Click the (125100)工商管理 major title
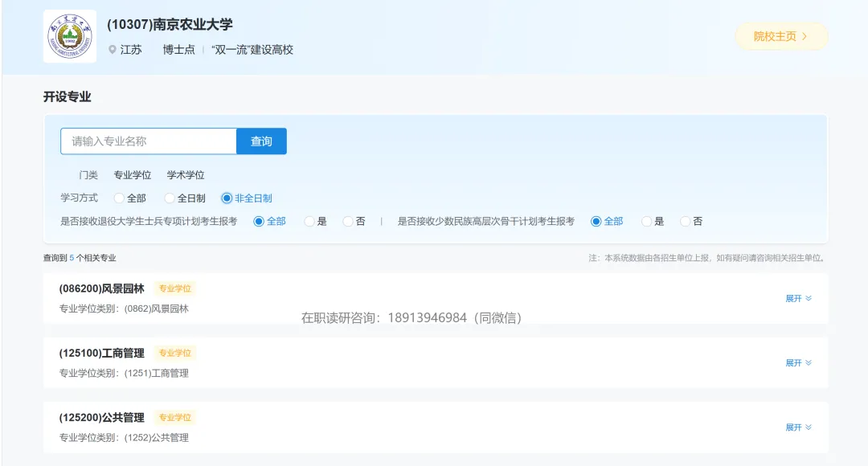Image resolution: width=868 pixels, height=466 pixels. pyautogui.click(x=102, y=353)
